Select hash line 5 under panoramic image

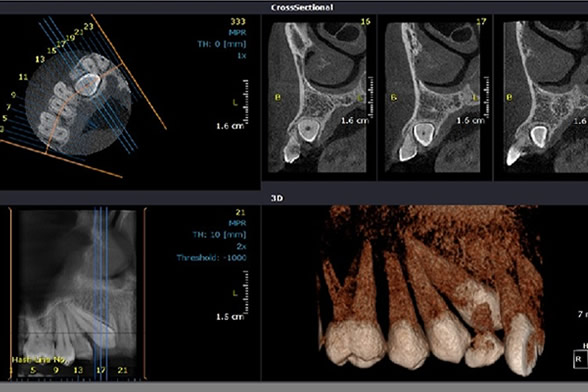coord(33,371)
